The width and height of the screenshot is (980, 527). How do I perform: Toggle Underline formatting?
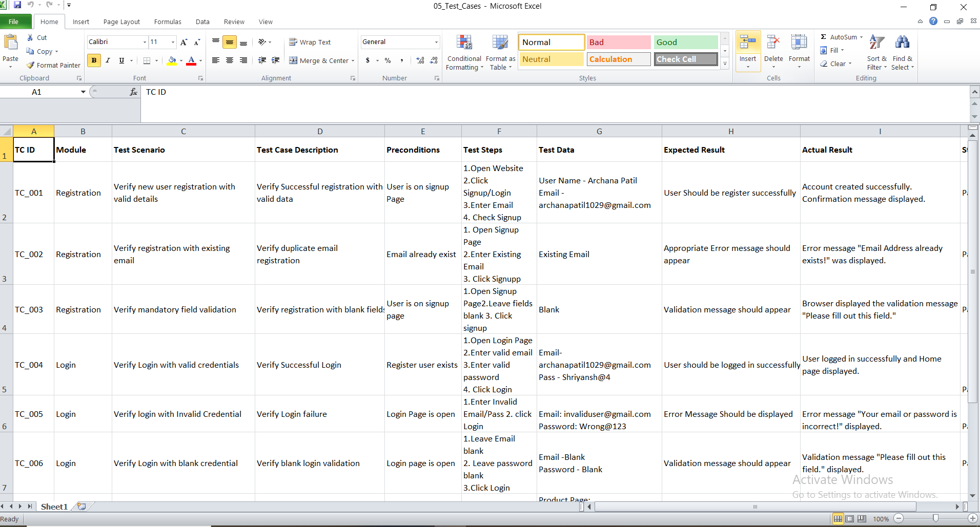pyautogui.click(x=121, y=60)
